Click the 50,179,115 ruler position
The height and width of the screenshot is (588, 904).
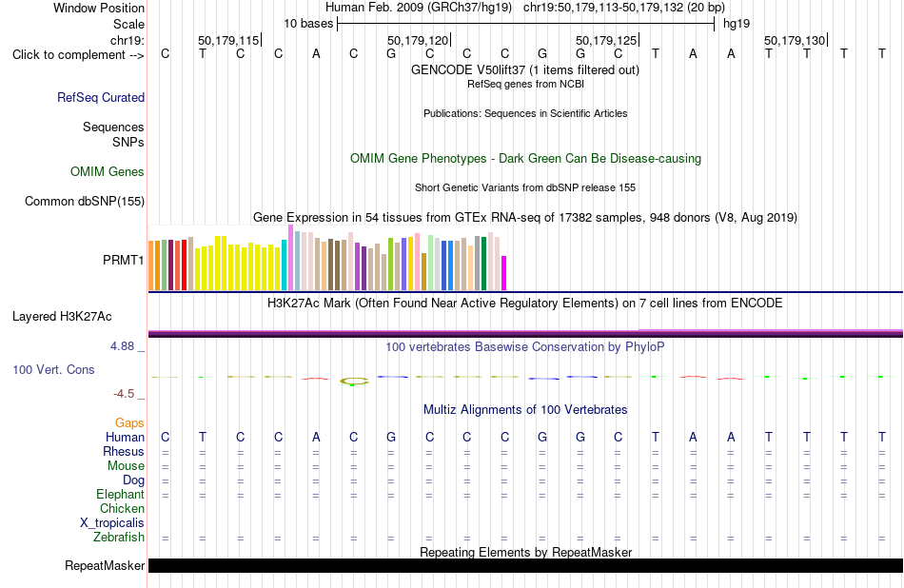click(228, 40)
